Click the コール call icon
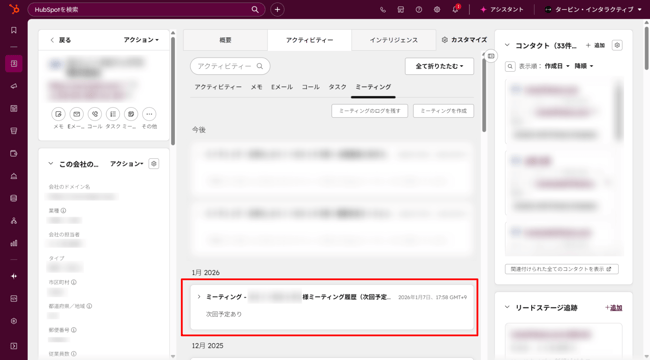Viewport: 650px width, 360px height. click(x=95, y=114)
